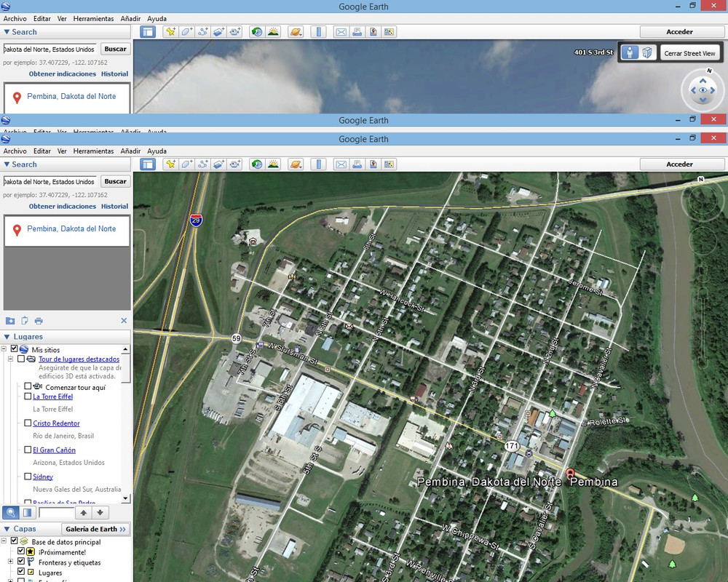Show historical imagery in map window toolbar

pos(257,164)
